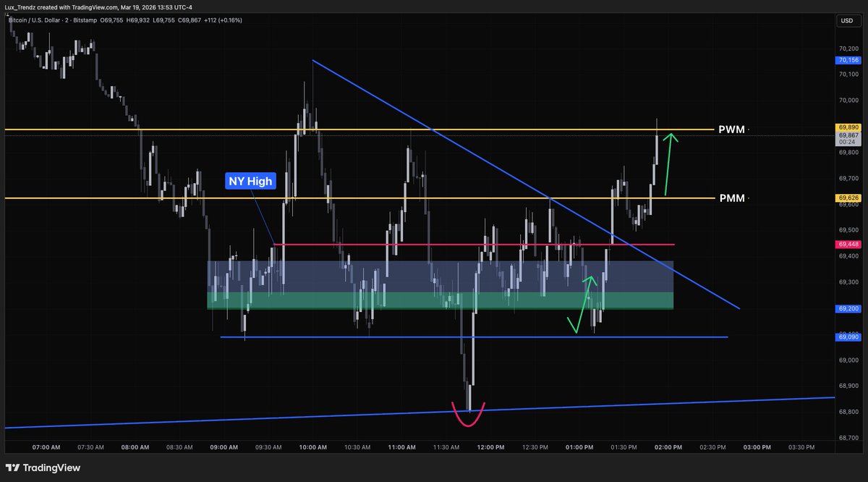Click the 03:00 PM time axis label
Image resolution: width=868 pixels, height=482 pixels.
tap(757, 447)
